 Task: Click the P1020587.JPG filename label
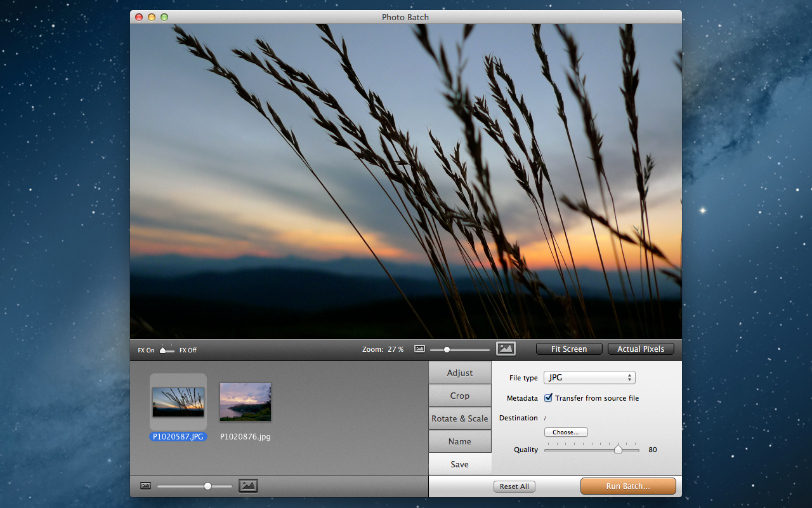click(x=178, y=437)
